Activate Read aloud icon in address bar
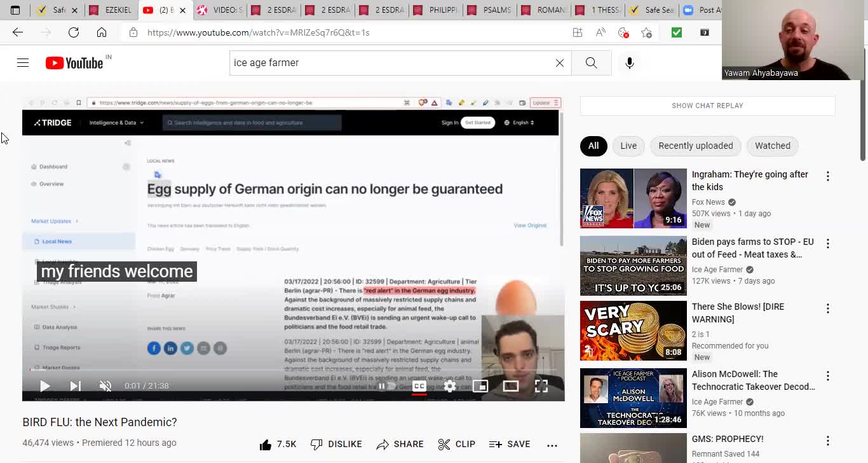868x463 pixels. tap(600, 32)
